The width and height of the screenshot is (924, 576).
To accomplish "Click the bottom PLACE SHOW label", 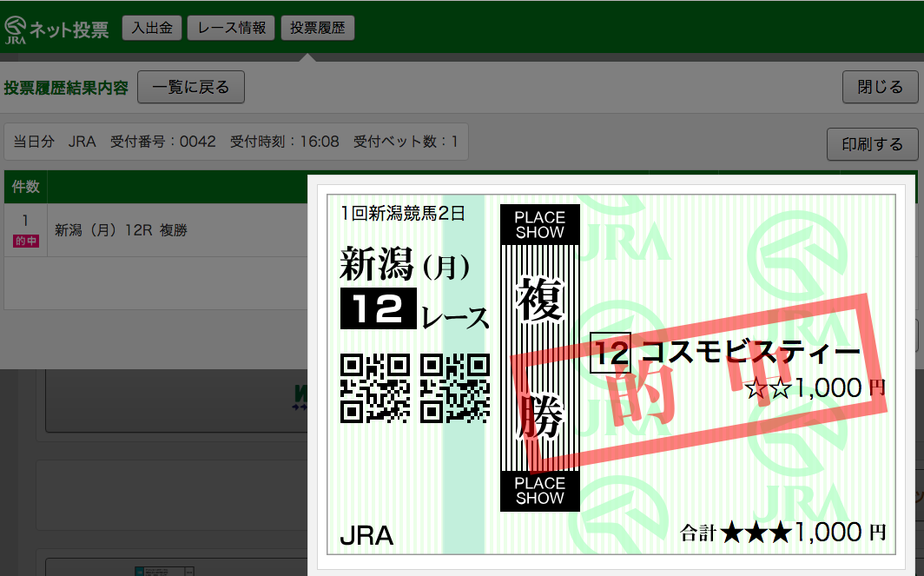I will (x=540, y=491).
